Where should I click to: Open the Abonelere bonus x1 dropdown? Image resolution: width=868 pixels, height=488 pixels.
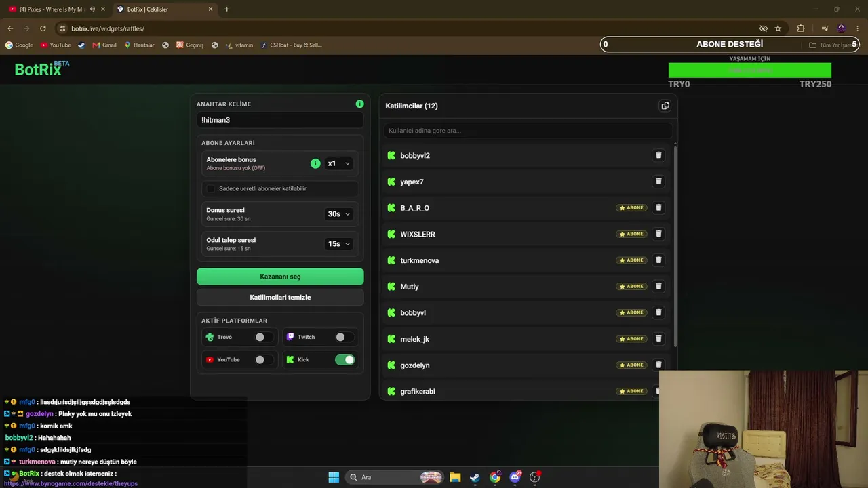[339, 163]
